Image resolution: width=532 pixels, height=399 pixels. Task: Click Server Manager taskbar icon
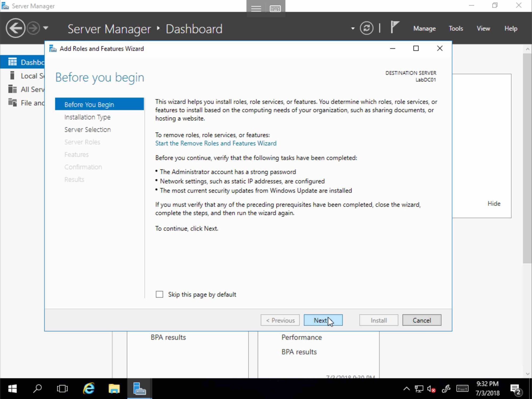pyautogui.click(x=139, y=389)
